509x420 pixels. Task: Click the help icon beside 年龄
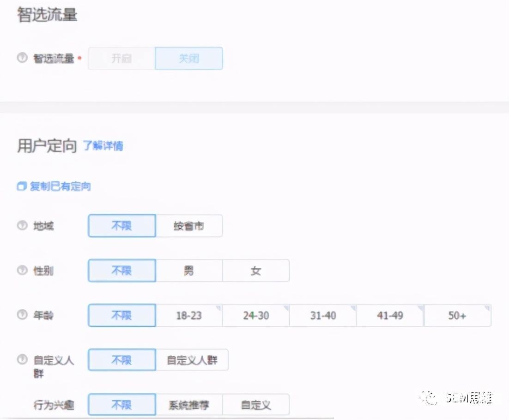[x=22, y=315]
